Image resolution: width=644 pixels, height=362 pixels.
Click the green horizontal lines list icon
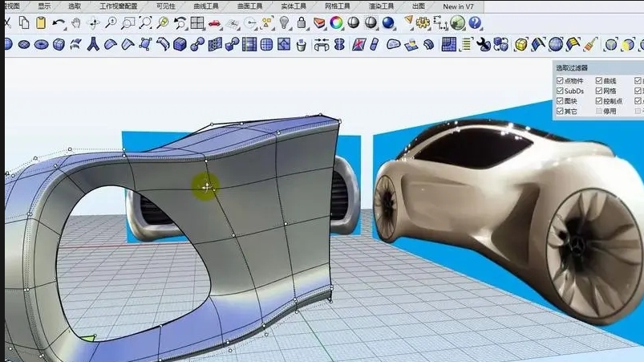(x=466, y=44)
